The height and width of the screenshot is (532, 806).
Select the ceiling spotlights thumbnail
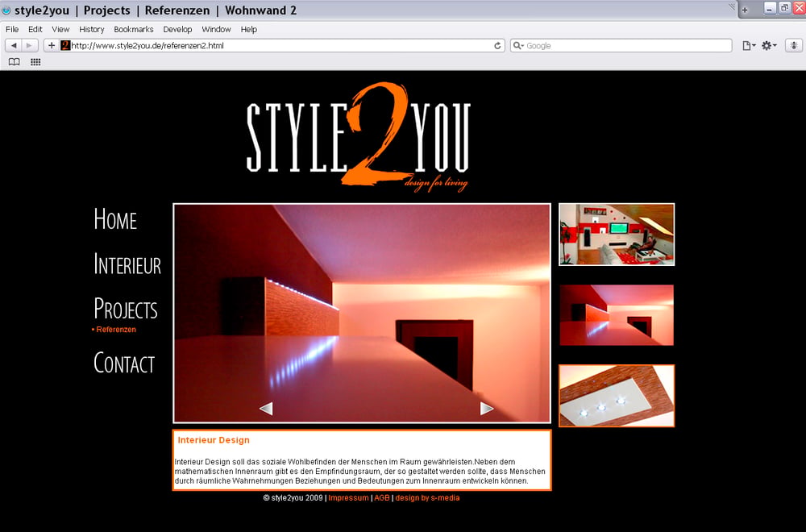click(617, 396)
